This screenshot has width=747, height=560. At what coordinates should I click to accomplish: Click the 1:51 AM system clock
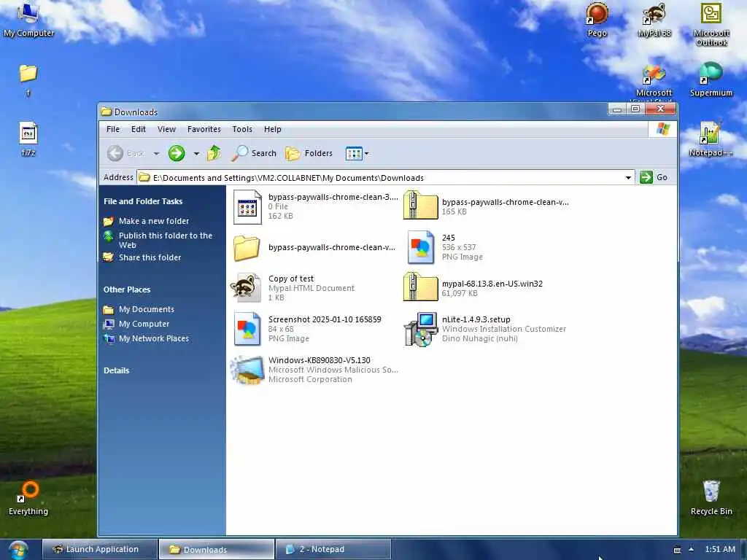tap(720, 549)
